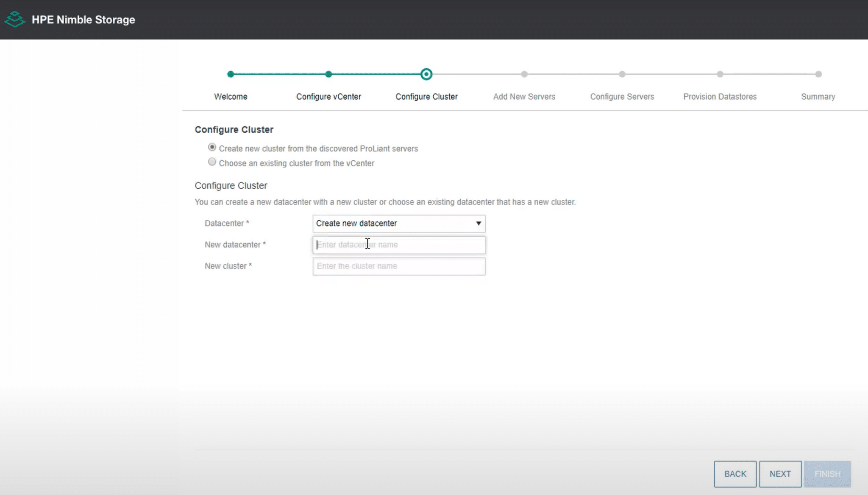The width and height of the screenshot is (868, 495).
Task: Click the 'Datacenter *' field label
Action: [x=227, y=223]
